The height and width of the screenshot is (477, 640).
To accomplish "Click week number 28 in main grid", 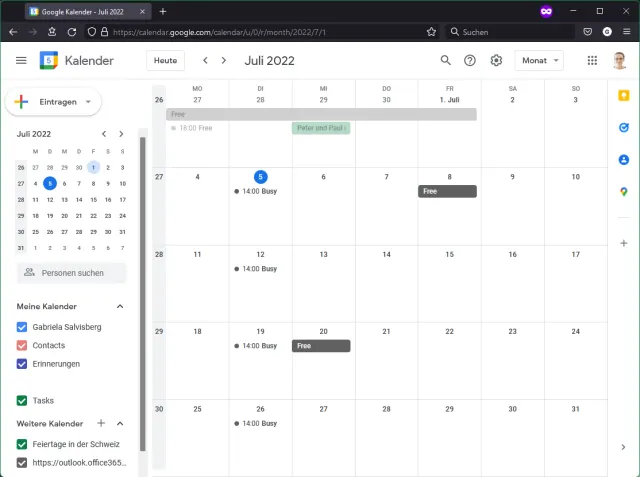I will pyautogui.click(x=159, y=254).
